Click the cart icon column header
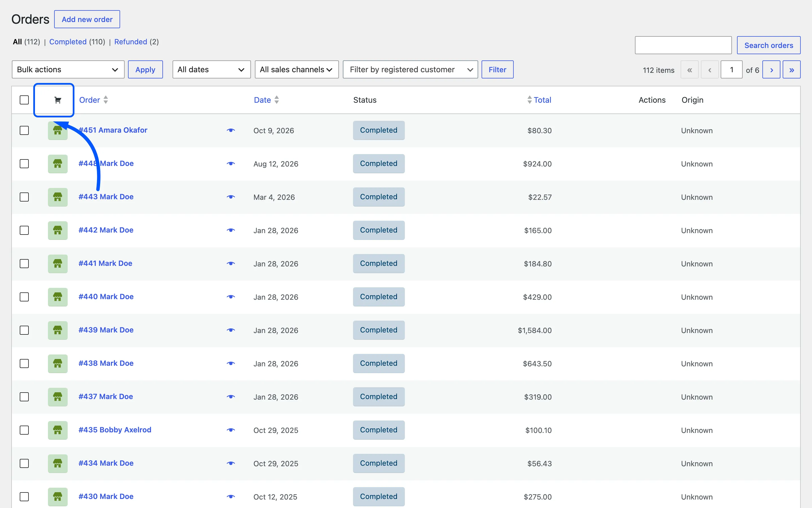Image resolution: width=812 pixels, height=508 pixels. [58, 100]
